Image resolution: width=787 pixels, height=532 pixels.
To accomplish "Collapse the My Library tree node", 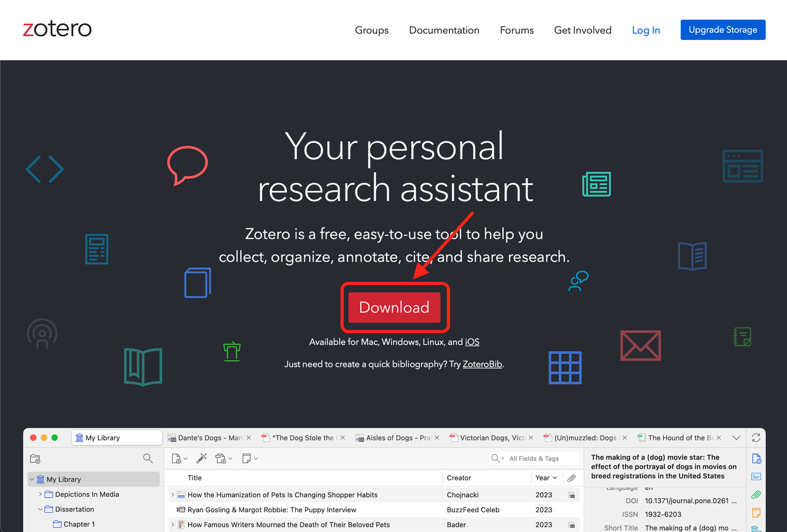I will [32, 479].
